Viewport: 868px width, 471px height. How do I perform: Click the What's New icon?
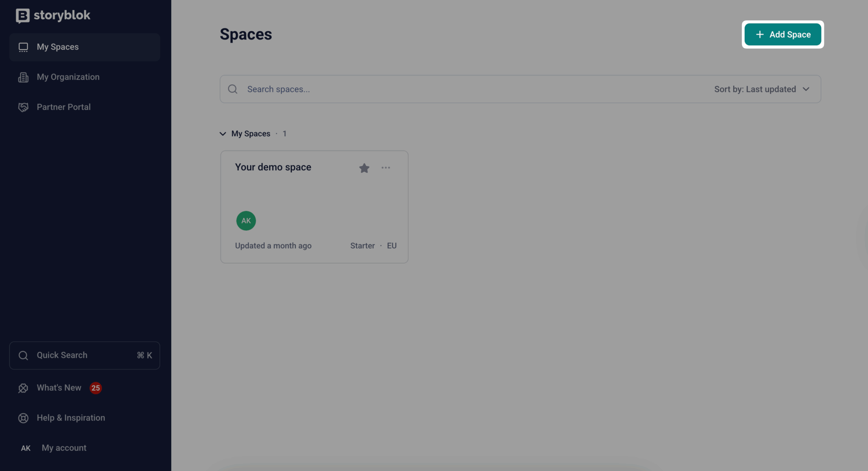(23, 388)
